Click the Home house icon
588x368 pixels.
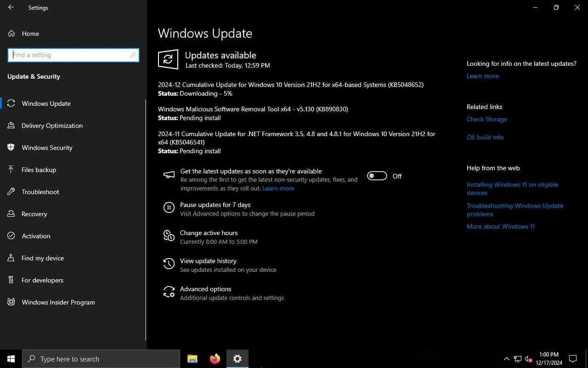[x=11, y=34]
